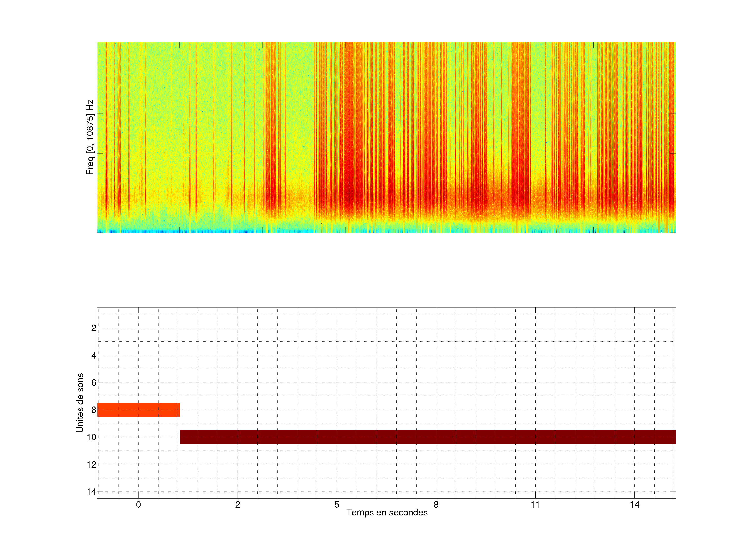Click the time axis tick label 5

click(x=337, y=505)
